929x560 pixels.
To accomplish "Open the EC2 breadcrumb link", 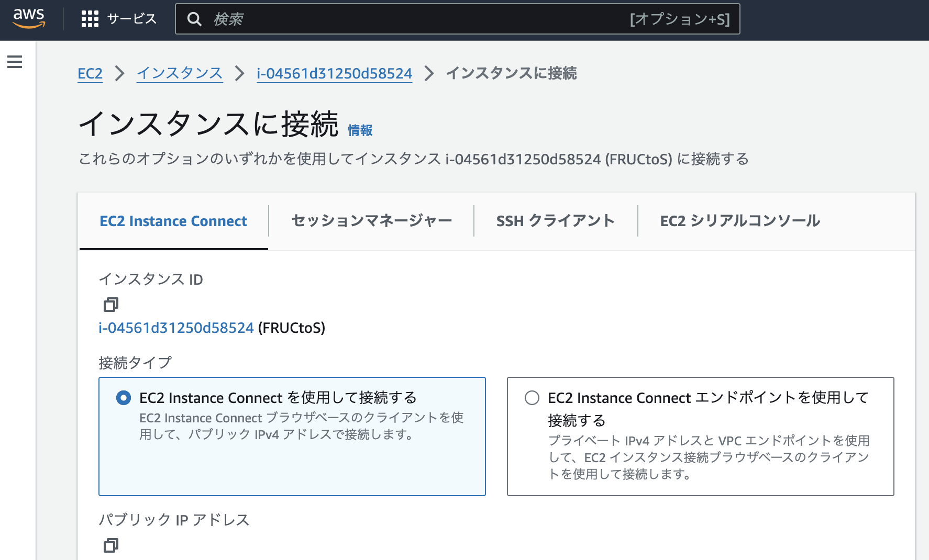I will point(90,73).
